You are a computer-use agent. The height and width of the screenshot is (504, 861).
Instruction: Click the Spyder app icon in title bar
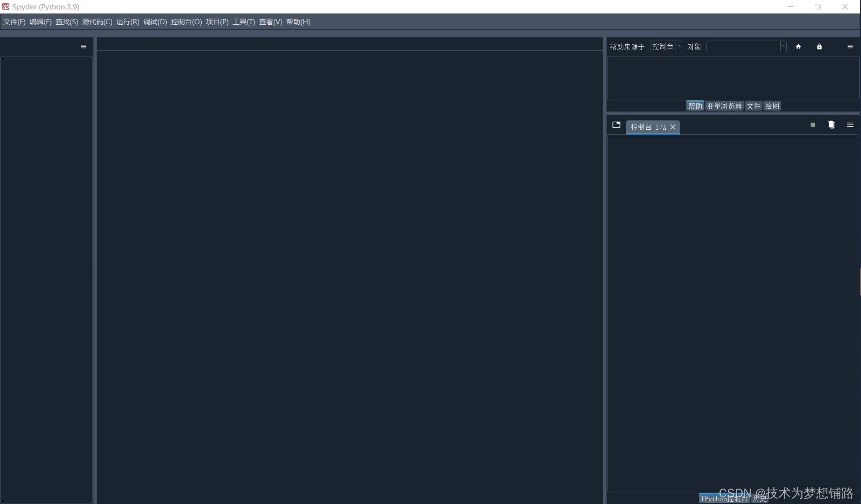[6, 7]
